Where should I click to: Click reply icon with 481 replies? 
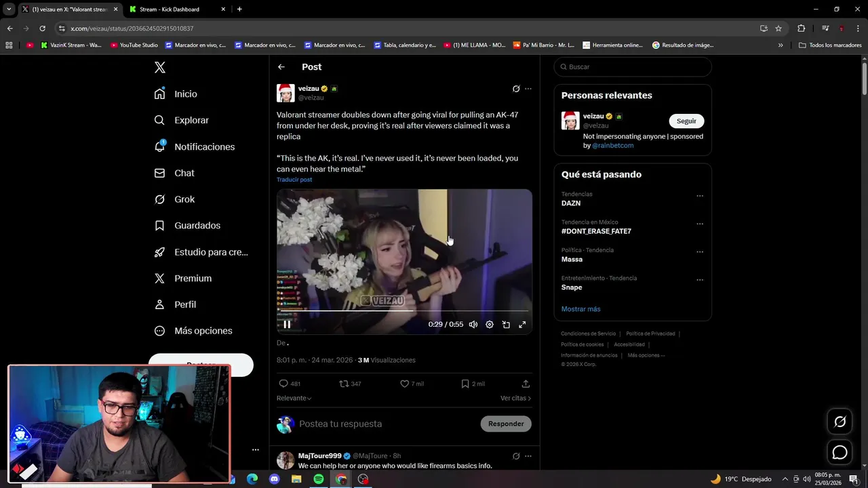point(290,384)
